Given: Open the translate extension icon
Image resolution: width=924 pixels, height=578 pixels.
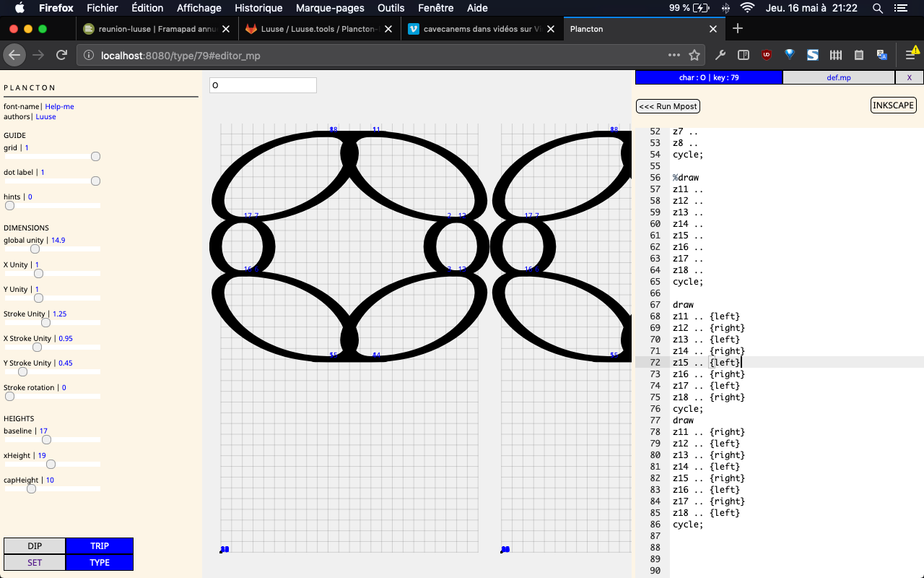Looking at the screenshot, I should click(x=881, y=55).
